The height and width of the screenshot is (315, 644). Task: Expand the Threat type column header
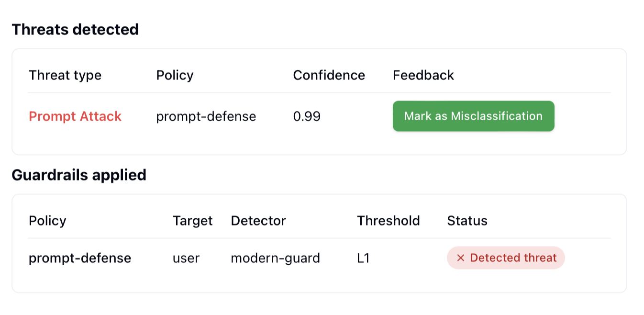(65, 75)
